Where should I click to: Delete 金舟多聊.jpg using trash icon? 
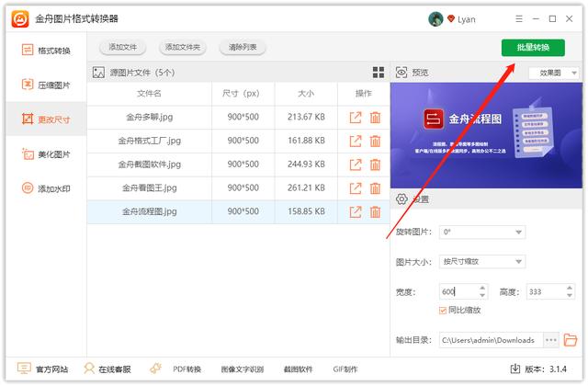(x=375, y=118)
